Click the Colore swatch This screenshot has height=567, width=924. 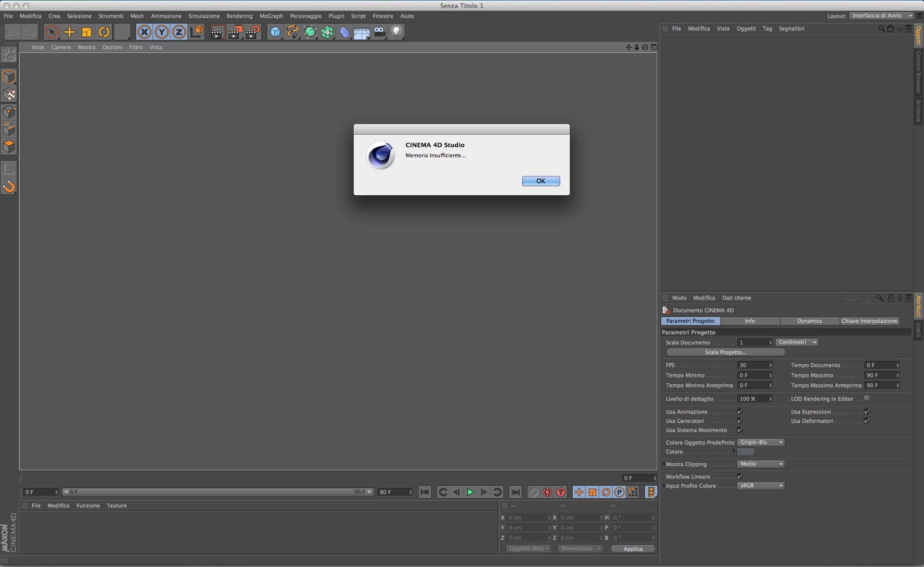click(745, 452)
